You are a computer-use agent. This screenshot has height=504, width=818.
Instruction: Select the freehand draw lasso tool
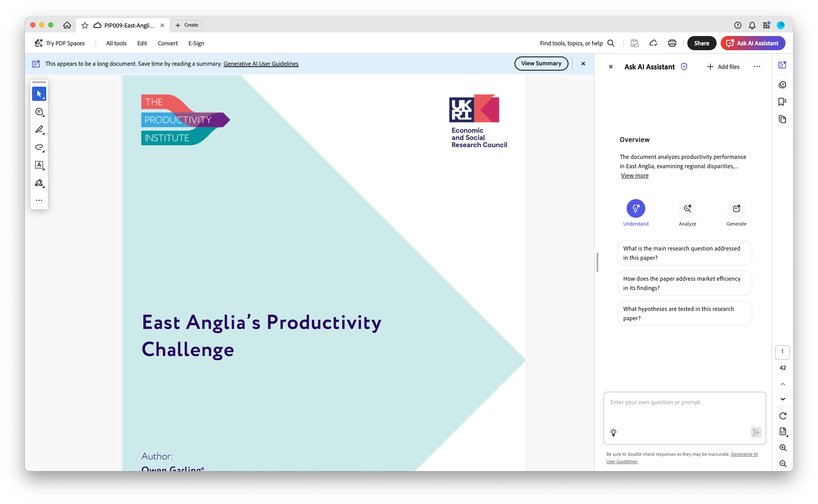coord(39,147)
